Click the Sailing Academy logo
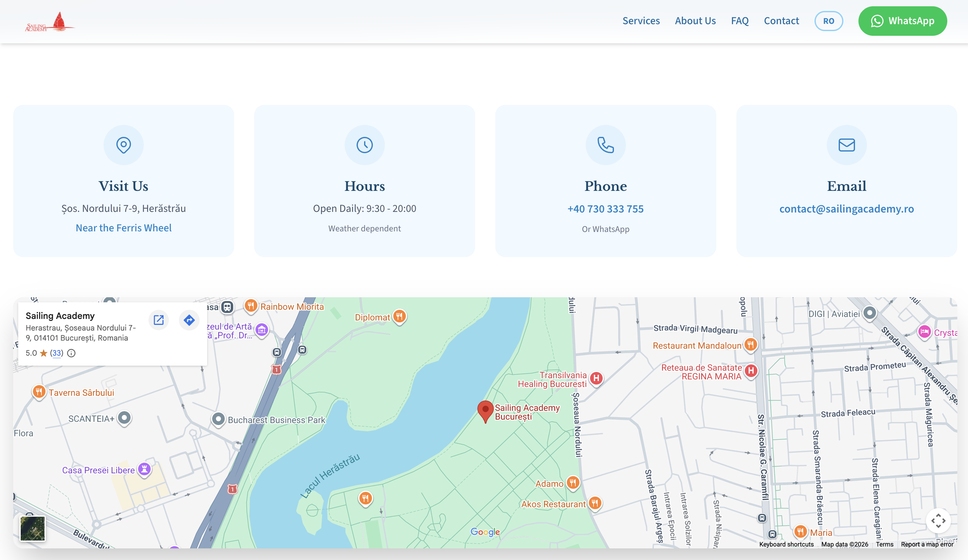 click(x=50, y=22)
